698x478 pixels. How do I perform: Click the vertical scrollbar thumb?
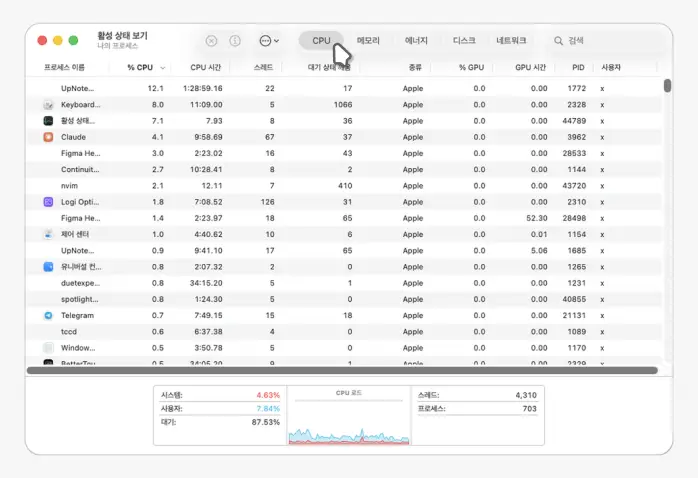pos(667,85)
